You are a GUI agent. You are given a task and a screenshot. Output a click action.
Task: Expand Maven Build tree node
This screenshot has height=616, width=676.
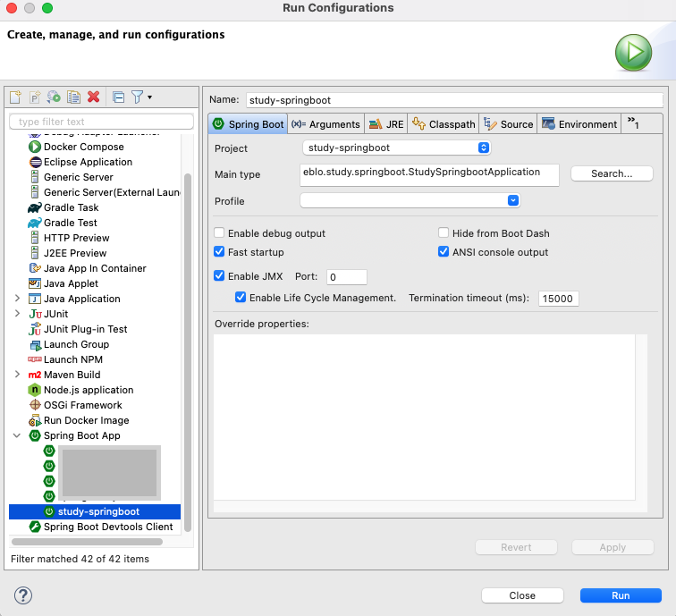point(17,375)
